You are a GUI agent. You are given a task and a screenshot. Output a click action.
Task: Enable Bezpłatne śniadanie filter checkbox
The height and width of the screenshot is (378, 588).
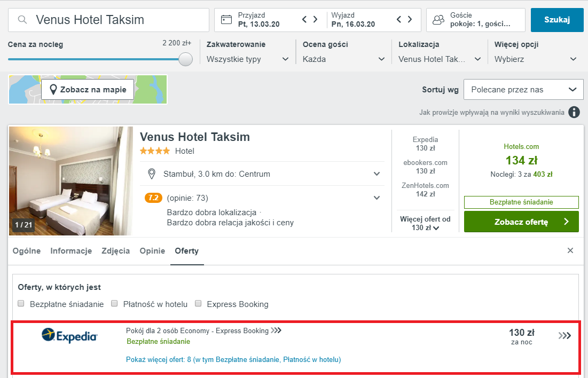click(x=21, y=304)
